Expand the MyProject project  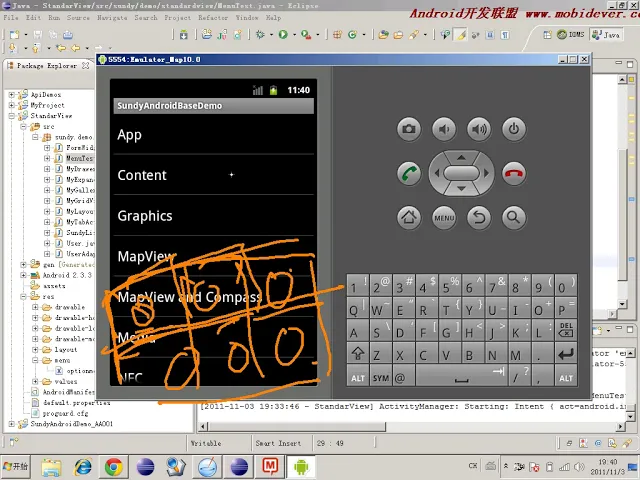[12, 105]
